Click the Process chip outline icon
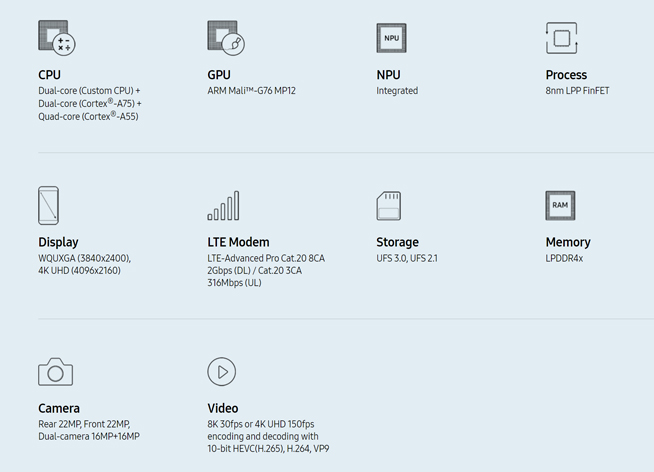The image size is (654, 472). [561, 38]
